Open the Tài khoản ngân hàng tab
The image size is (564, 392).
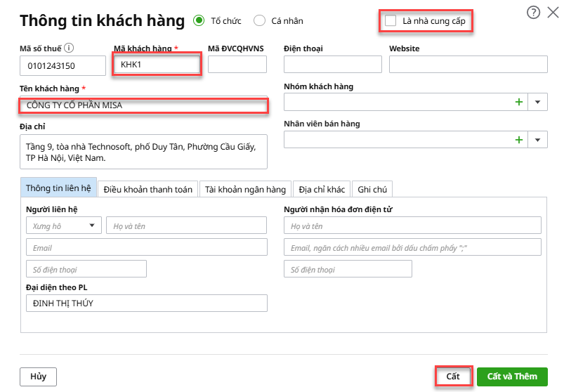click(245, 189)
